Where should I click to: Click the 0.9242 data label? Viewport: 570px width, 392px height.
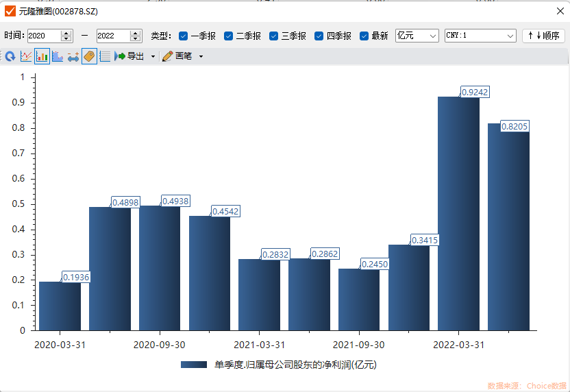coord(475,92)
